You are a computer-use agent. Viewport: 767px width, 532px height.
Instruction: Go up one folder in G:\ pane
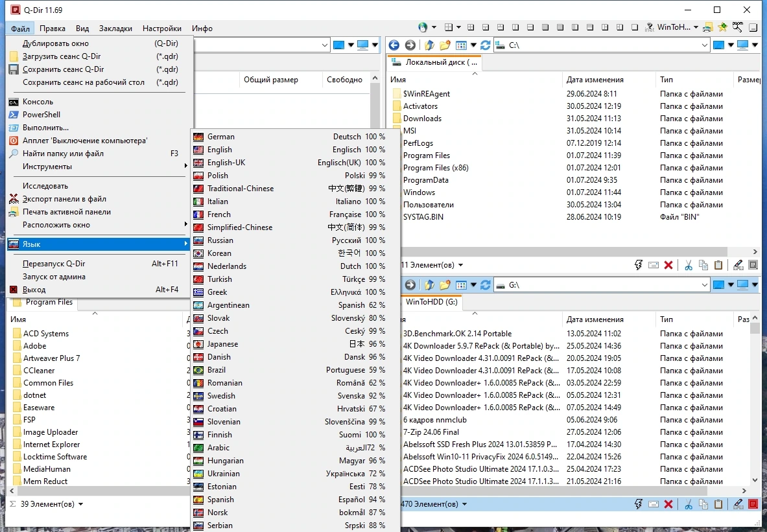click(429, 284)
